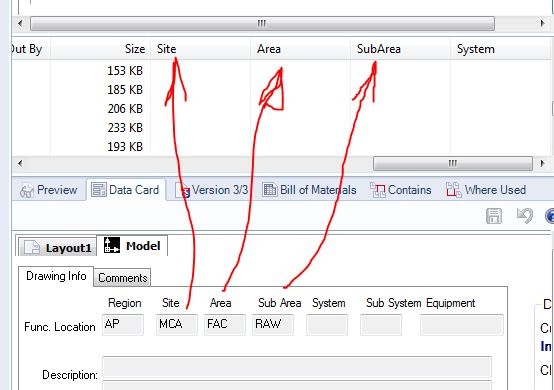This screenshot has width=554, height=390.
Task: Click the file list horizontal scrollbar thumb
Action: [453, 163]
